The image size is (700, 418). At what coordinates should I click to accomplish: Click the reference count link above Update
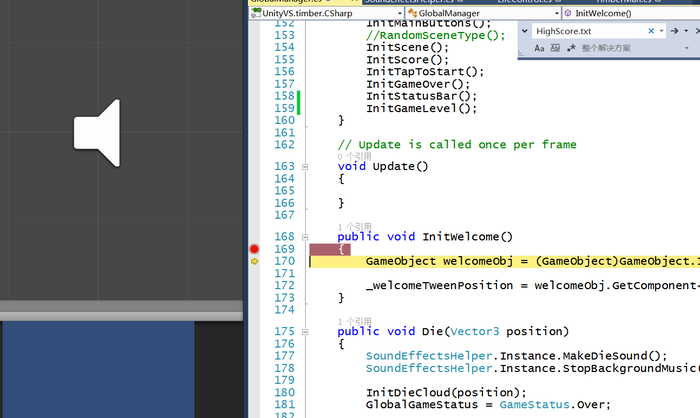pos(354,156)
